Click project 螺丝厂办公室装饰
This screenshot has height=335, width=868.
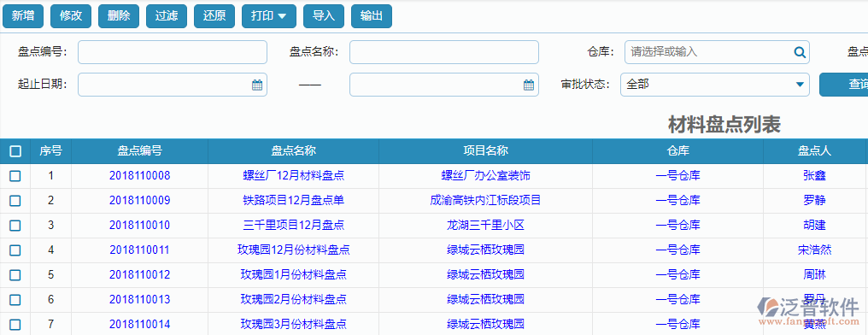point(485,176)
